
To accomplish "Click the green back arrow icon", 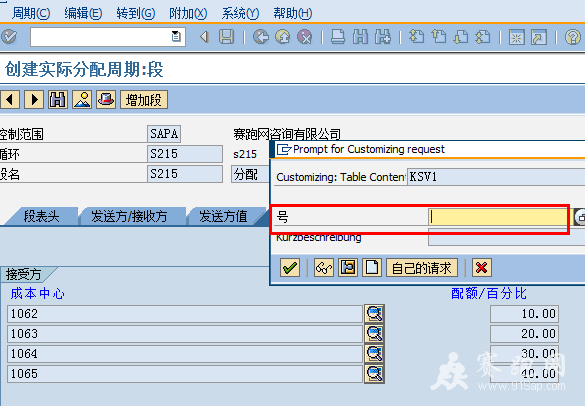I will tap(260, 37).
